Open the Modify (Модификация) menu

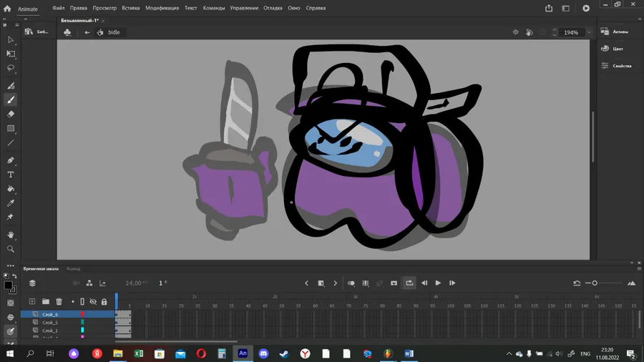tap(162, 8)
